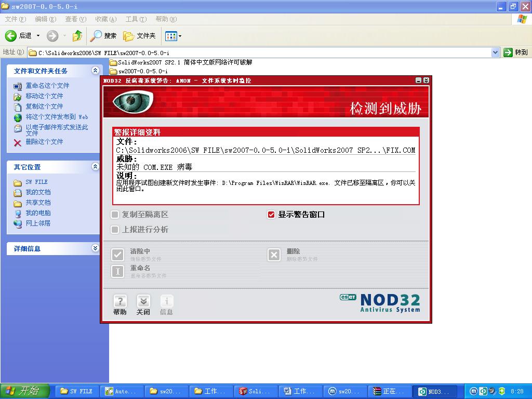532x399 pixels.
Task: Open the 文件(F) menu
Action: (15, 19)
